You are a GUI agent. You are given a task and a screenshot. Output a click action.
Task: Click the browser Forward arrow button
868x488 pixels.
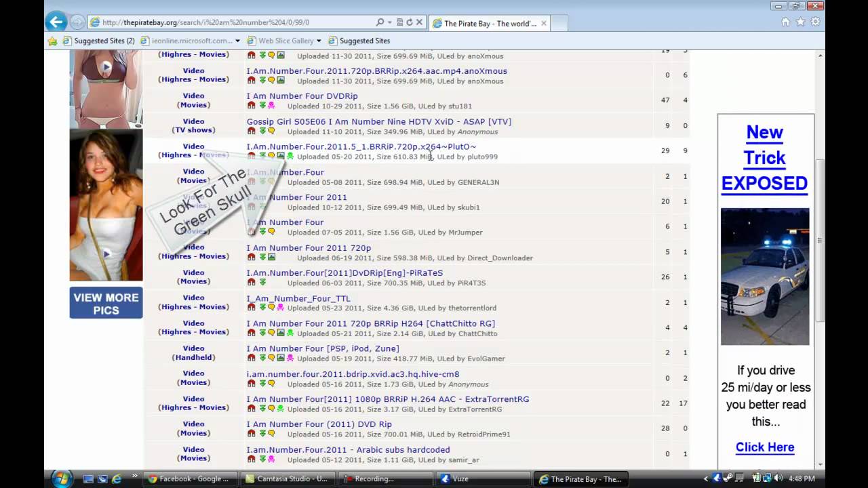point(78,22)
